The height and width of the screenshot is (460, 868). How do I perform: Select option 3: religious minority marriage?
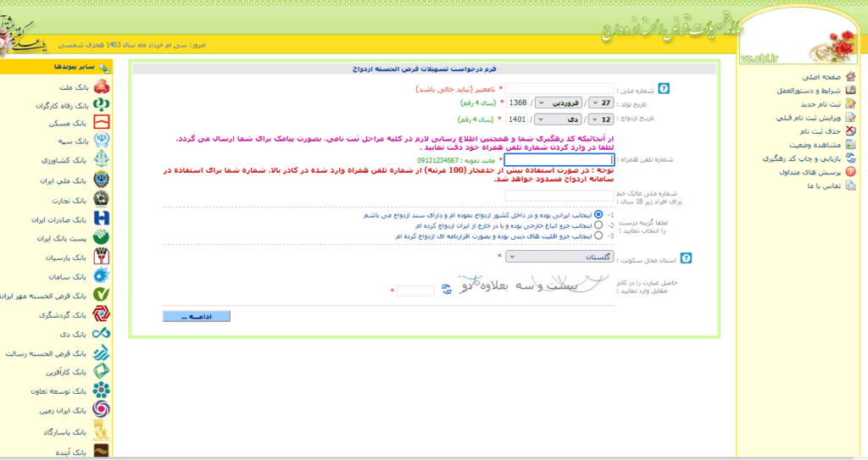598,236
